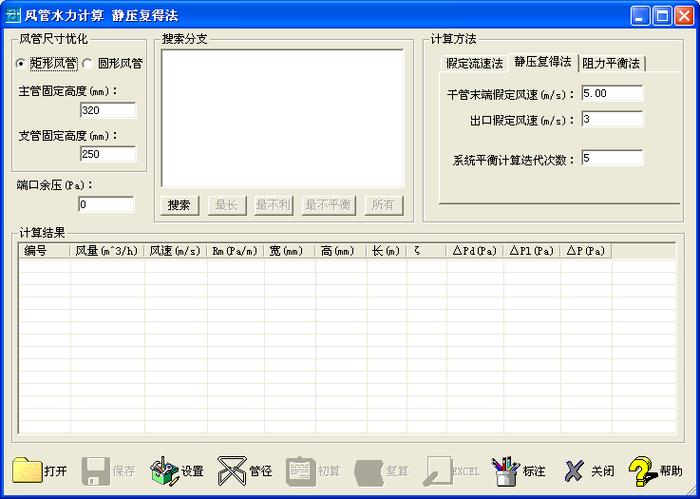The image size is (700, 499).
Task: Switch to the 假定流速法 tab
Action: click(474, 64)
